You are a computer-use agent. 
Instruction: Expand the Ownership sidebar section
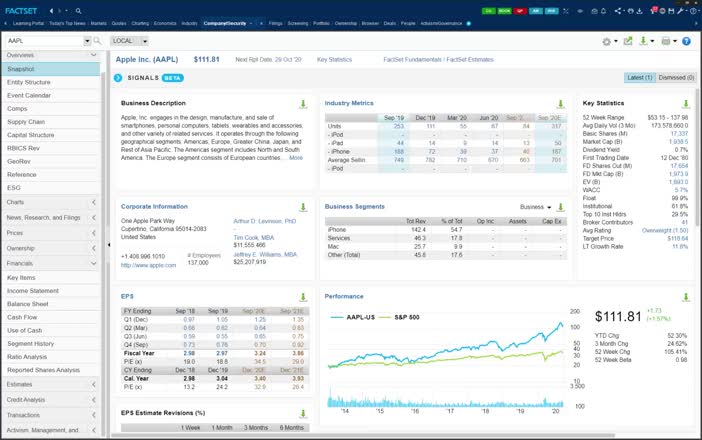pyautogui.click(x=94, y=248)
